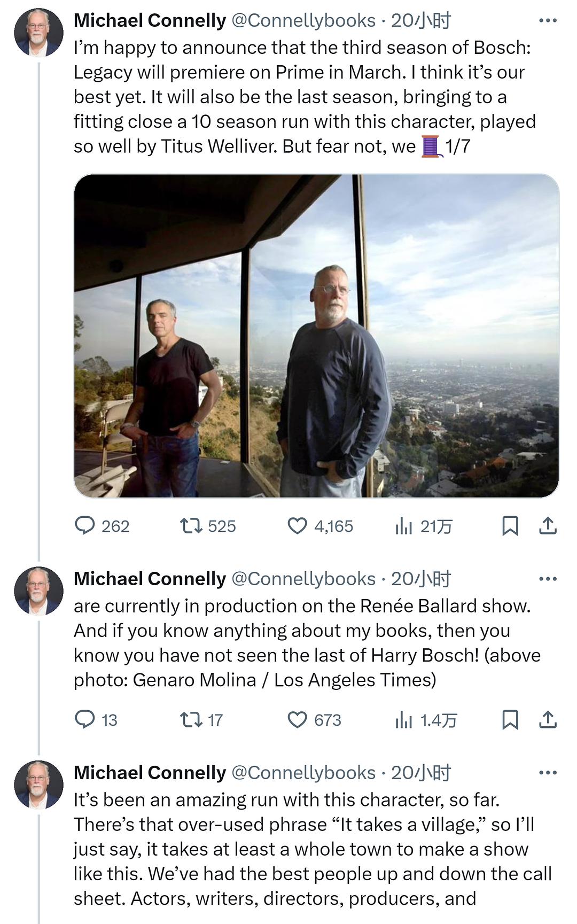Open thread spool 1/7 tweet text

coord(305,97)
